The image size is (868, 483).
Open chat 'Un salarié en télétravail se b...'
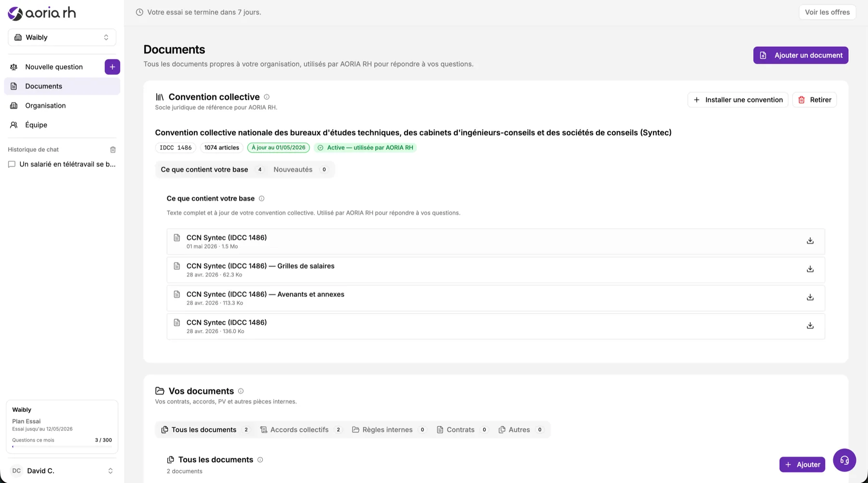click(62, 164)
